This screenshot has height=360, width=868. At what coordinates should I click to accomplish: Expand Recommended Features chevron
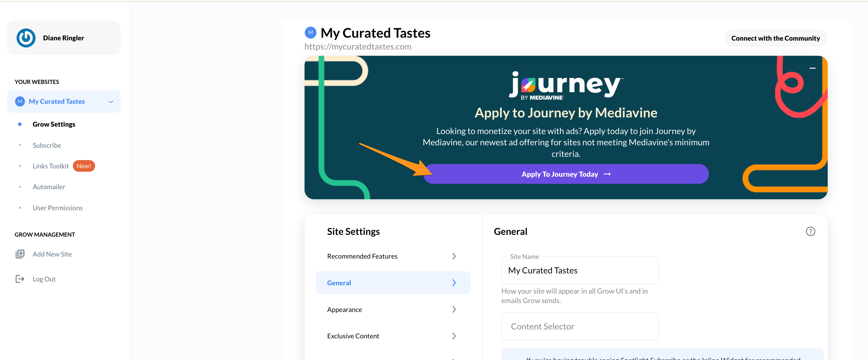454,256
